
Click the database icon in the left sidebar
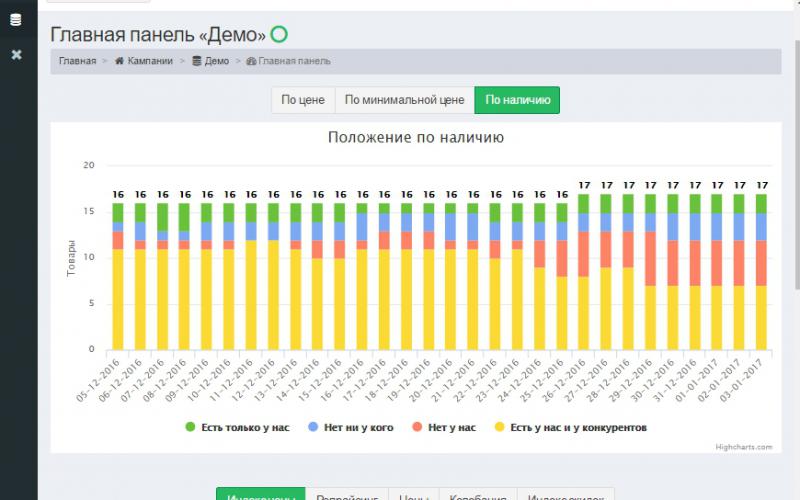coord(15,20)
